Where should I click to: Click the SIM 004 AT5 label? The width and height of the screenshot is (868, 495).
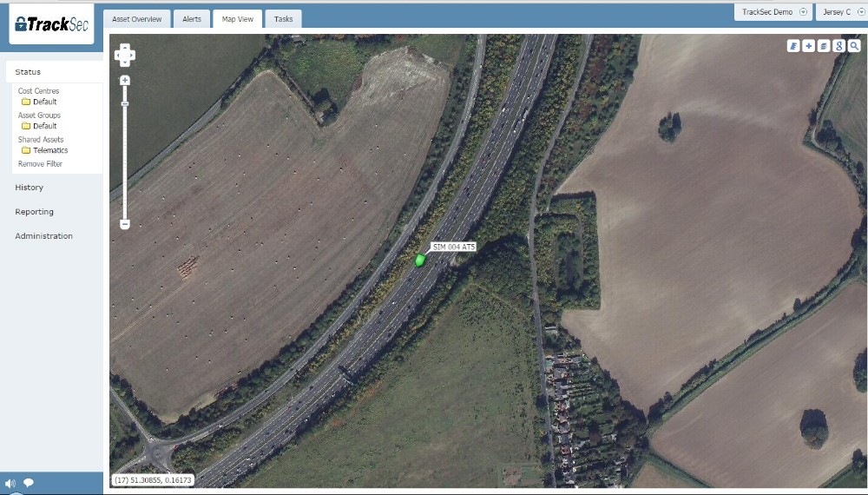pos(454,247)
